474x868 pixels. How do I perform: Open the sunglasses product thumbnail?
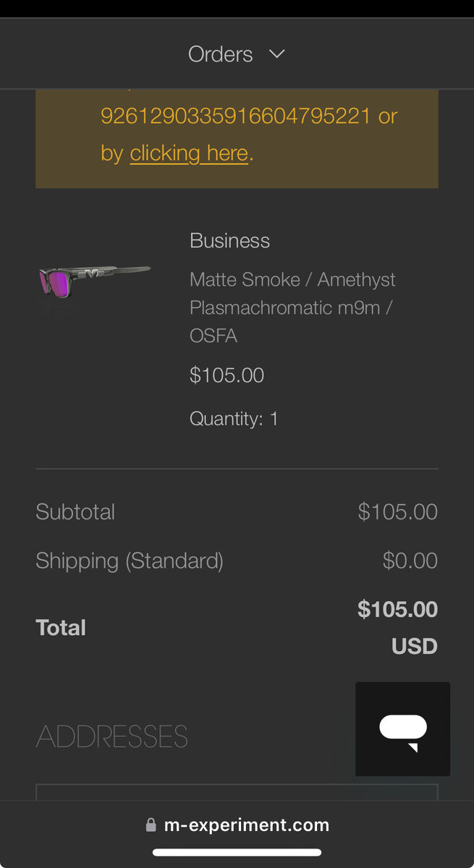(x=95, y=278)
